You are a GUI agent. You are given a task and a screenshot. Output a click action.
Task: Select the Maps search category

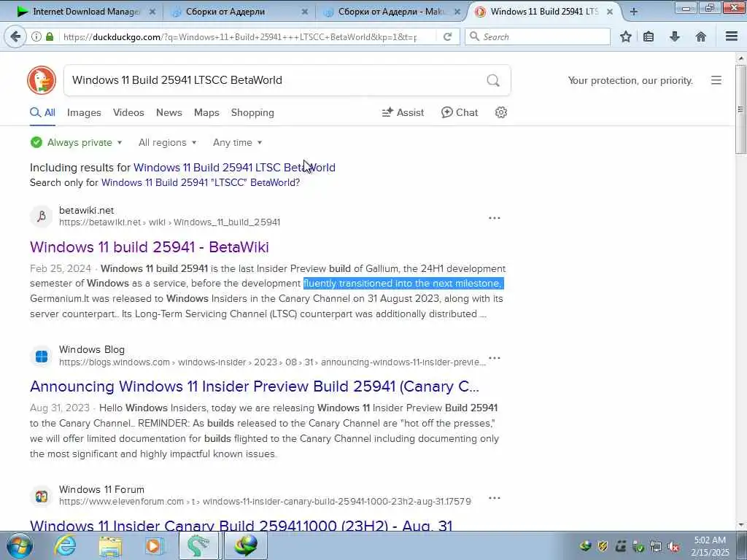[206, 113]
